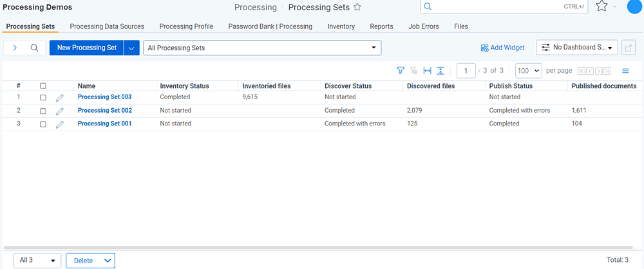This screenshot has width=644, height=269.
Task: Sort by Published documents column header
Action: click(x=604, y=86)
